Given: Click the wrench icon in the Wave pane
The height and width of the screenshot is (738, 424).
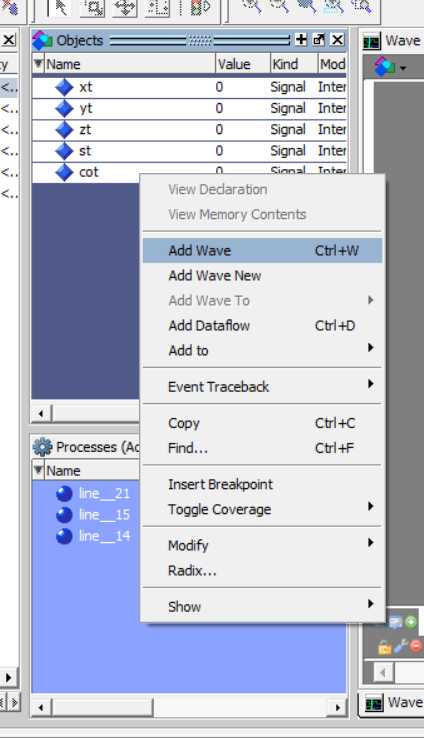Looking at the screenshot, I should tap(400, 646).
